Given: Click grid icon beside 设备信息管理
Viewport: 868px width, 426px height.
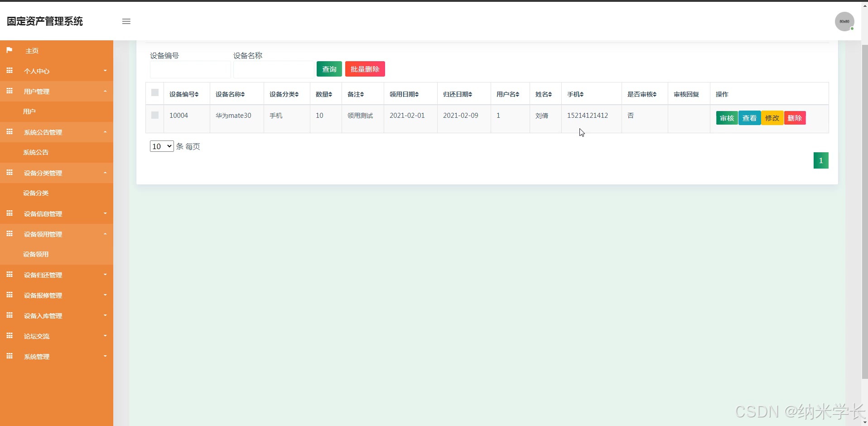Looking at the screenshot, I should click(x=10, y=213).
